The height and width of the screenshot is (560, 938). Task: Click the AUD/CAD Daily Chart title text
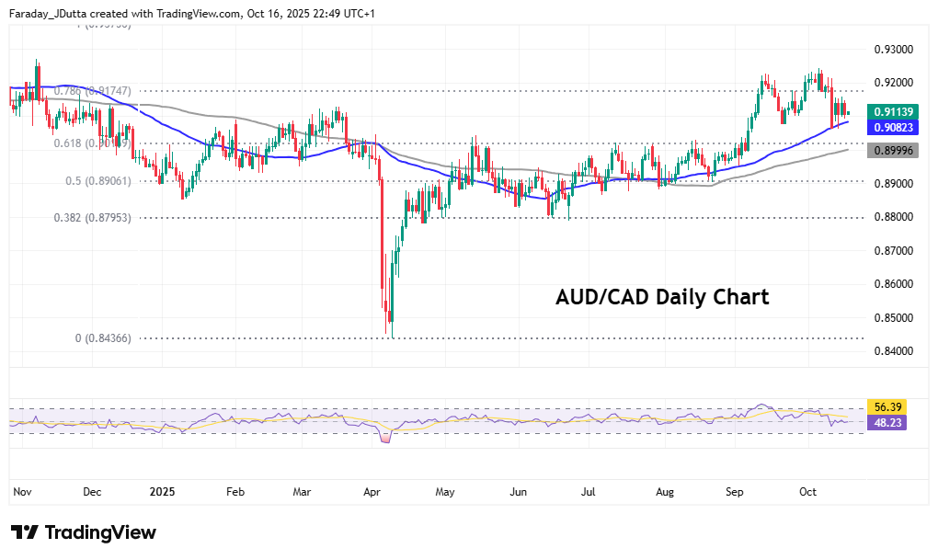[662, 298]
